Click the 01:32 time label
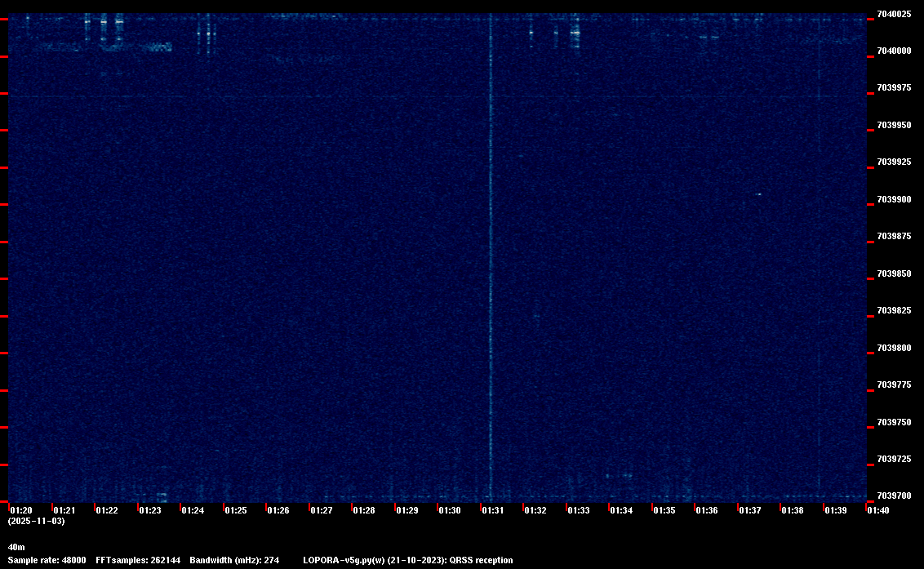This screenshot has height=569, width=924. coord(535,510)
